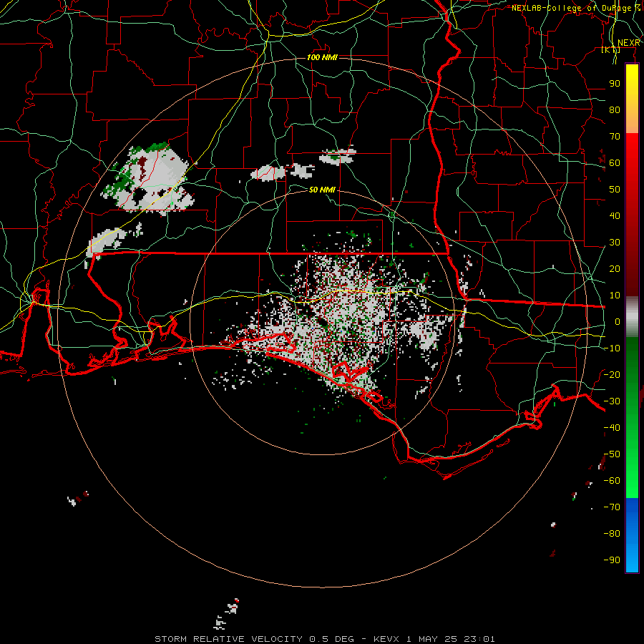Screen dimensions: 644x644
Task: Click the "NEXR" text above the legend
Action: pyautogui.click(x=629, y=43)
